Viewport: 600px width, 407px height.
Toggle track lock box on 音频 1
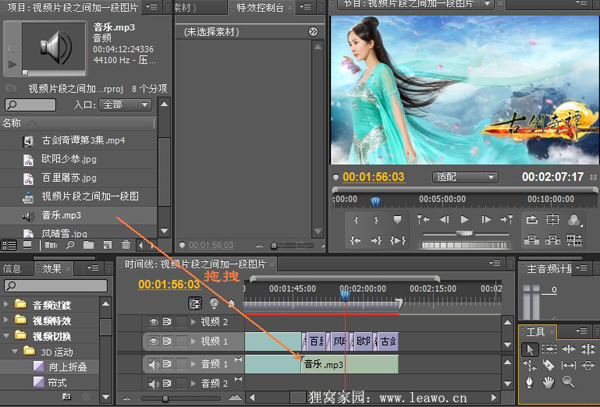tap(181, 364)
